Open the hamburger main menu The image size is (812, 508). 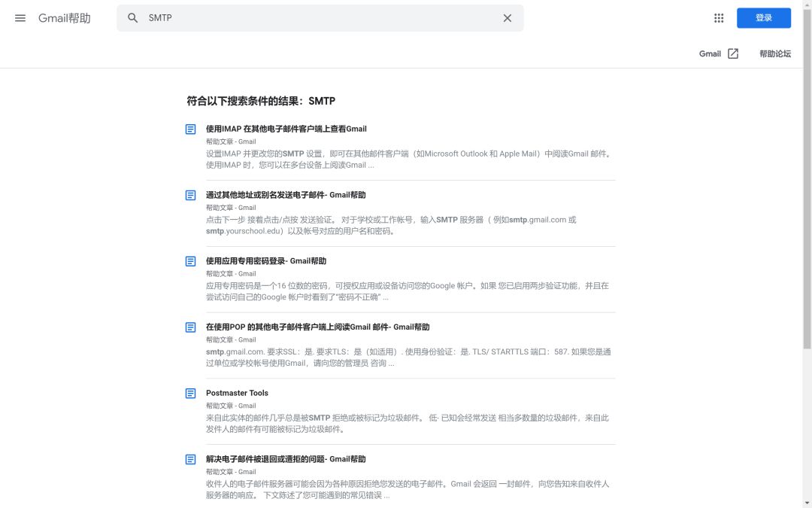pyautogui.click(x=20, y=18)
